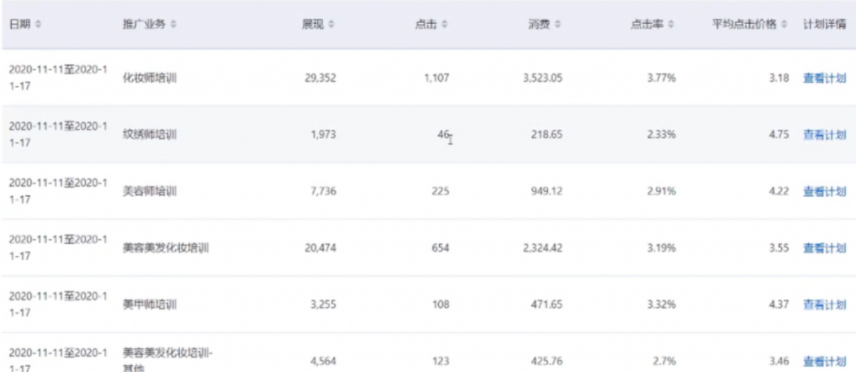Sort by 点击 clicks column
865x372 pixels.
click(445, 25)
